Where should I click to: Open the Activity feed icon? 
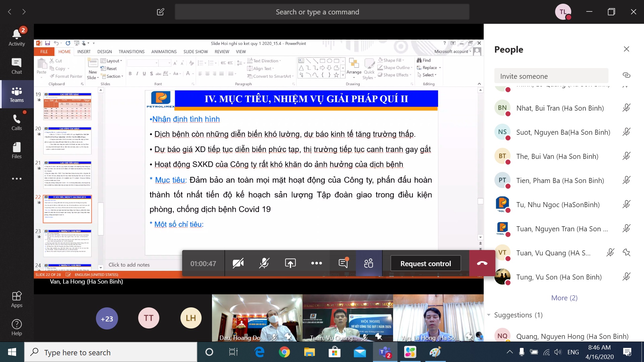coord(16,37)
